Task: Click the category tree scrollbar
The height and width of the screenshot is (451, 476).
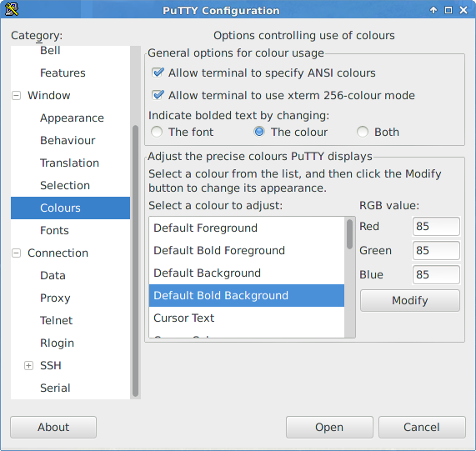Action: tap(135, 261)
